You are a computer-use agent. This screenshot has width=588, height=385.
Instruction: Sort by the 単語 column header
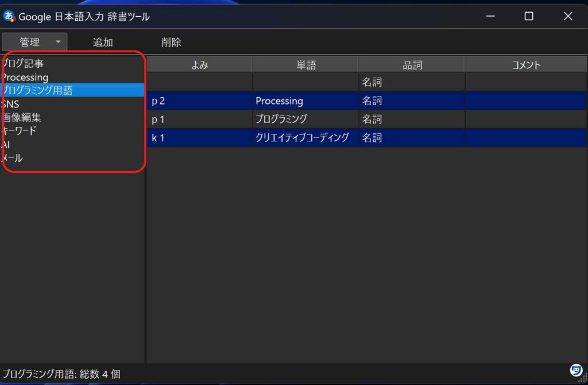305,64
